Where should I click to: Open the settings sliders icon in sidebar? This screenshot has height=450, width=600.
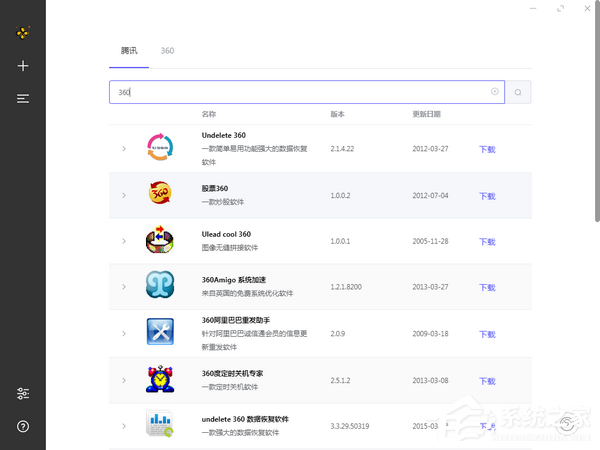click(x=23, y=394)
